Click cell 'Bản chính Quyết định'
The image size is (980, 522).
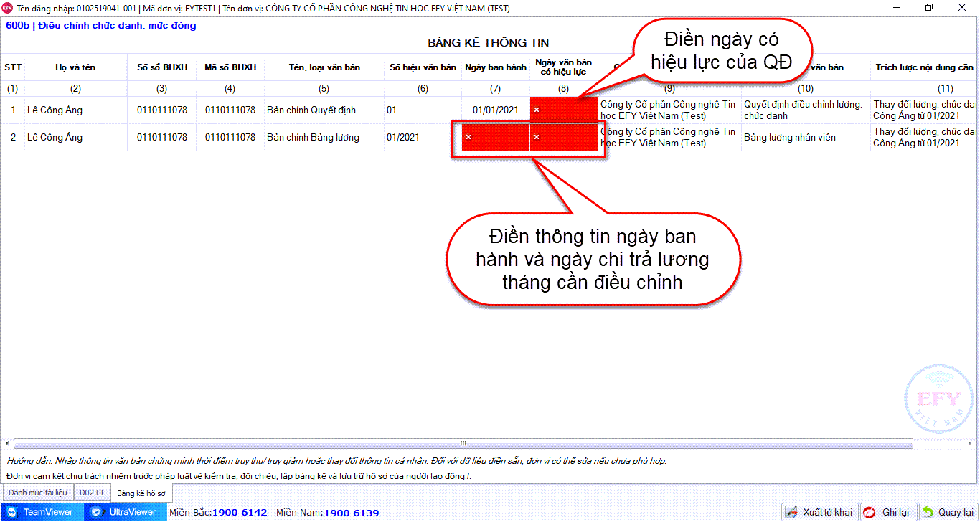(x=324, y=110)
